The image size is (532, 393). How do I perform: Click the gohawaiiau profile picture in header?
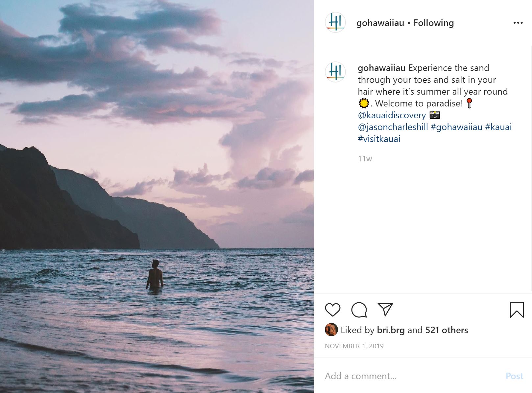click(x=335, y=23)
